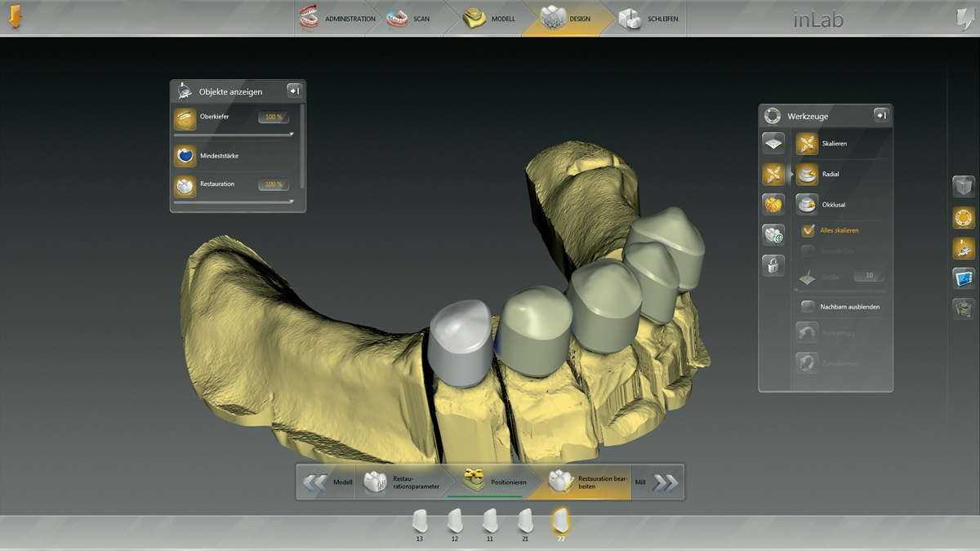The width and height of the screenshot is (980, 551).
Task: Choose the Radial scaling tool
Action: tap(807, 174)
